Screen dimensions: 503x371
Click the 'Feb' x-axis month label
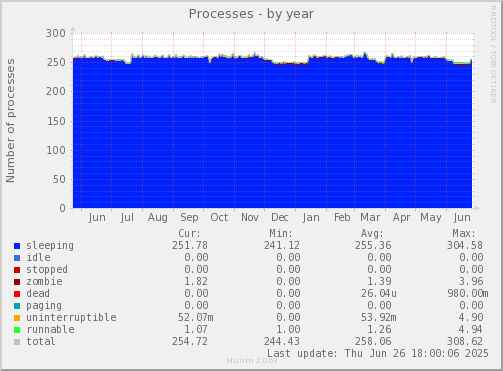click(342, 218)
